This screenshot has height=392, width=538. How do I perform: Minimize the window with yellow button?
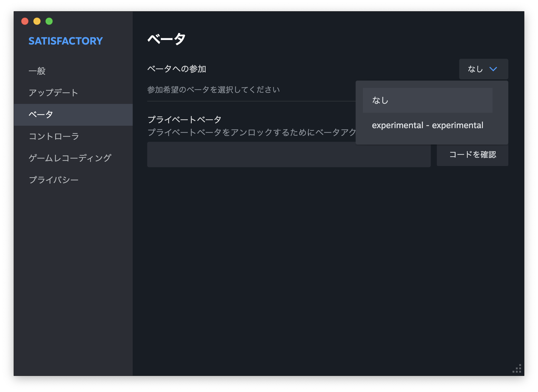click(x=37, y=21)
